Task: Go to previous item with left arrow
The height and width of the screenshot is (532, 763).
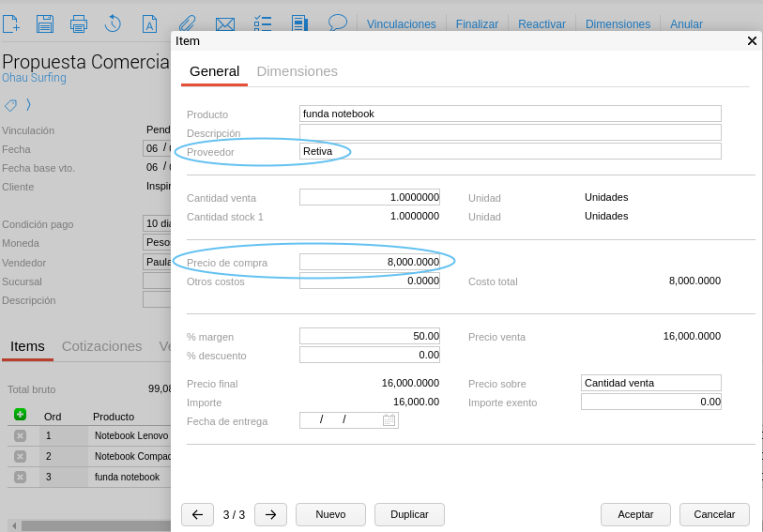Action: click(x=197, y=514)
